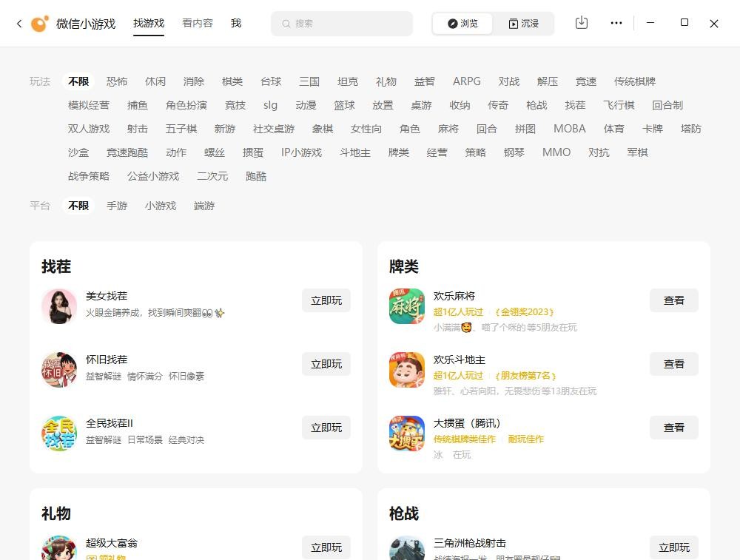
Task: Select the 棋类 gameplay tag
Action: (232, 81)
